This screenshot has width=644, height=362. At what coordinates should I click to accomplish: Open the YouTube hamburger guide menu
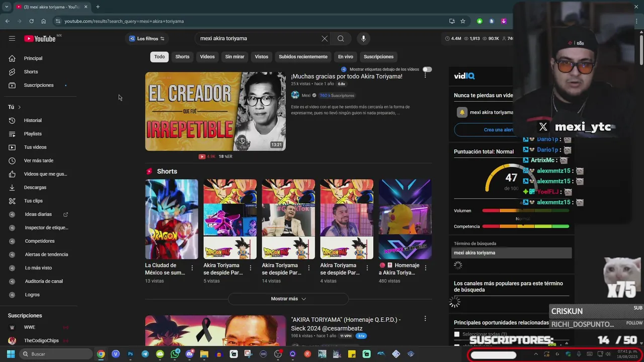12,38
